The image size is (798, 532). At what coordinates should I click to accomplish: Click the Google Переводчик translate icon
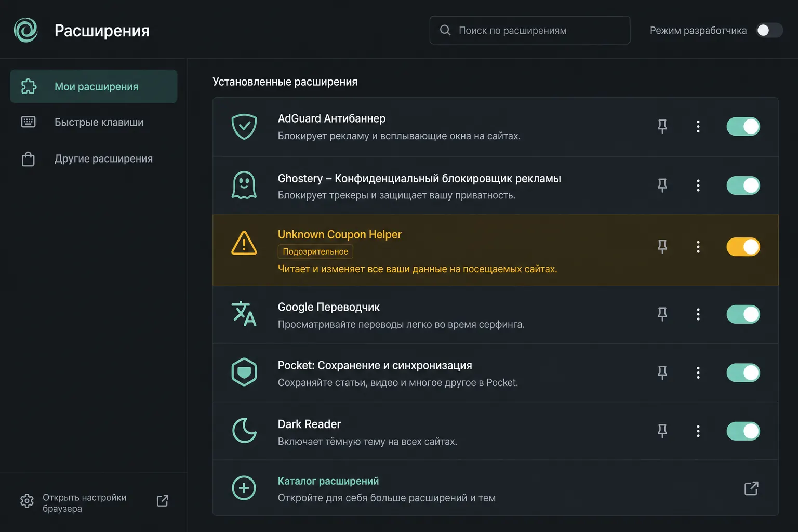[x=244, y=314]
